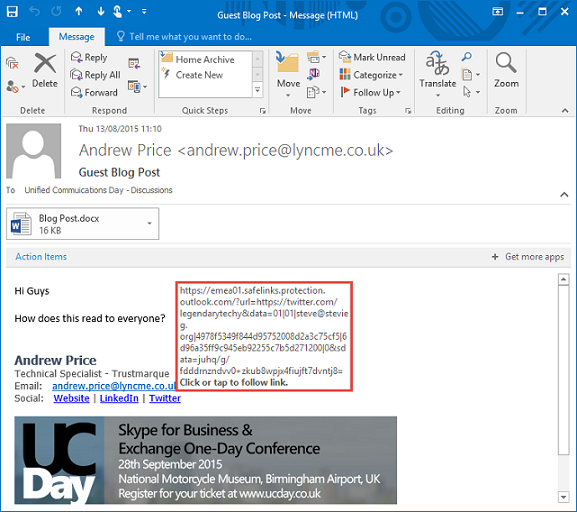577x512 pixels.
Task: Collapse the message header with the chevron
Action: pos(564,195)
